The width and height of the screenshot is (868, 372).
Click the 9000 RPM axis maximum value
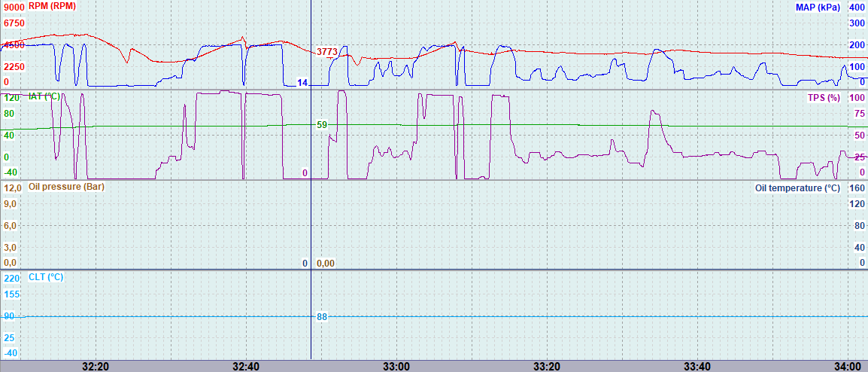tap(14, 8)
